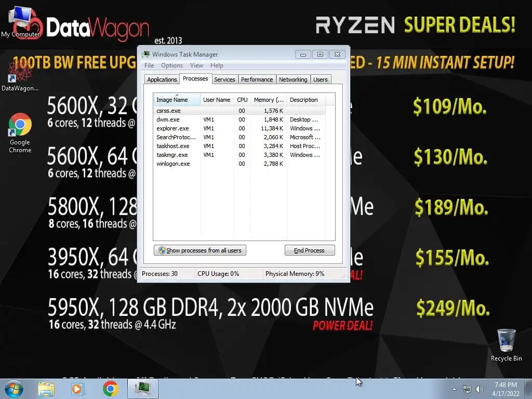532x399 pixels.
Task: Sort by the Description column header
Action: click(x=306, y=100)
